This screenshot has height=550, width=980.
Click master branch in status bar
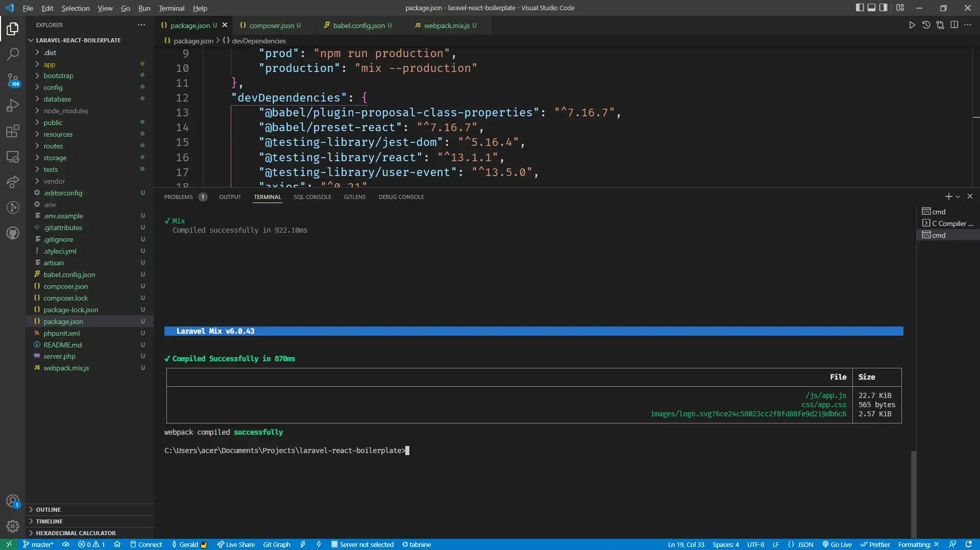[38, 544]
